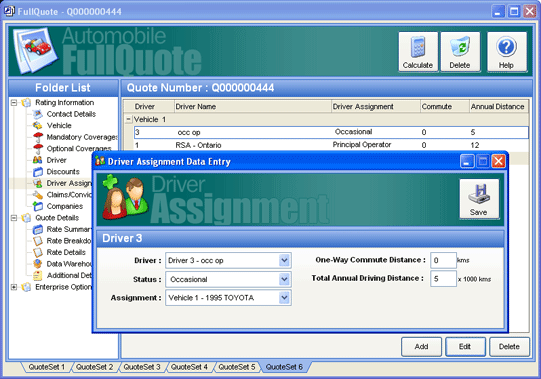The image size is (541, 379).
Task: Click the Data Warehouse icon
Action: pos(38,264)
